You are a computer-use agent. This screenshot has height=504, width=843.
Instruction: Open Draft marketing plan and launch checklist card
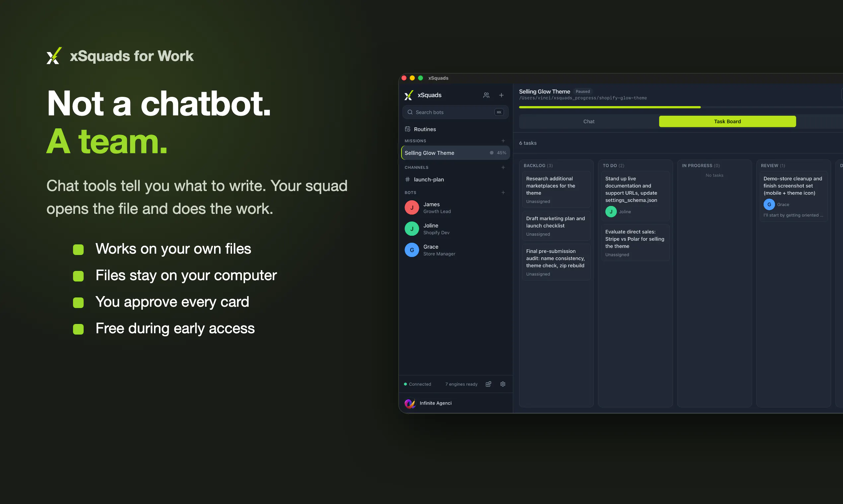[x=556, y=226]
